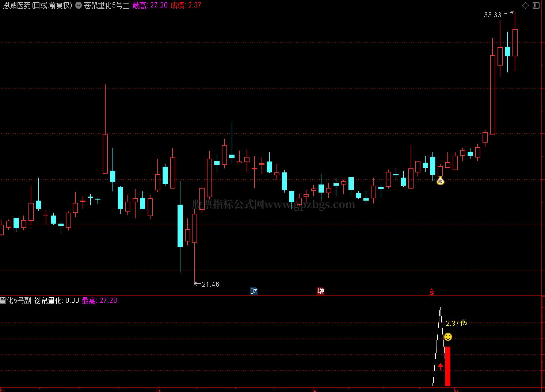Image resolution: width=545 pixels, height=392 pixels.
Task: Click the blue 财 marker icon
Action: click(254, 291)
